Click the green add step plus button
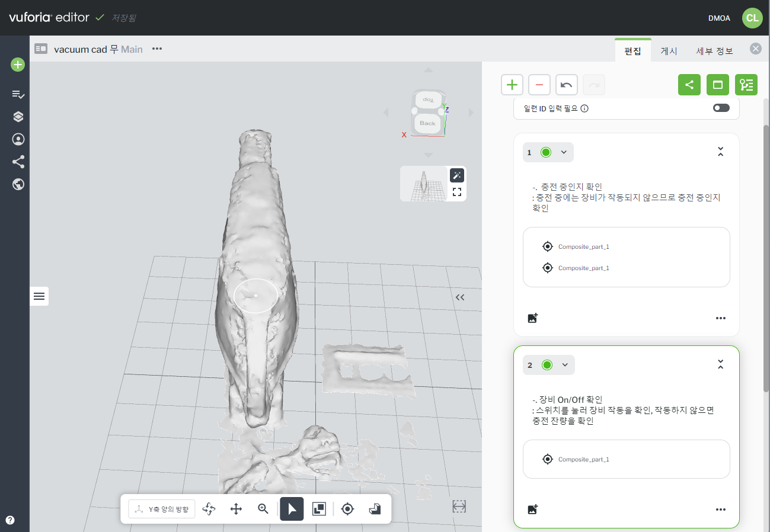This screenshot has height=532, width=770. pyautogui.click(x=512, y=85)
